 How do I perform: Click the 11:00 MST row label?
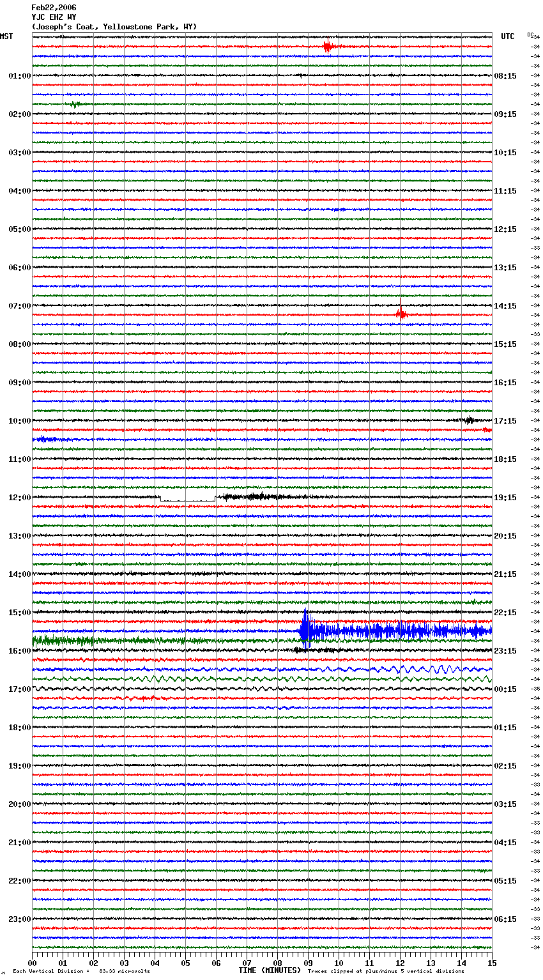(x=20, y=459)
